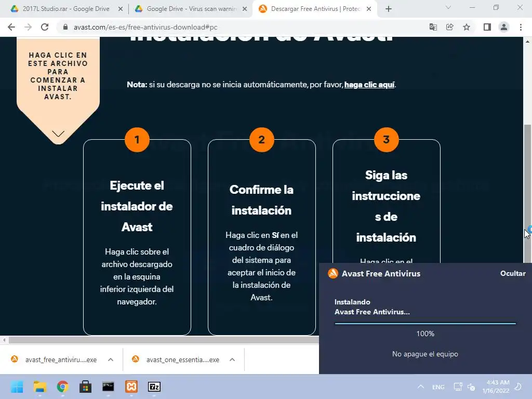Share this page with the share icon

(x=449, y=27)
